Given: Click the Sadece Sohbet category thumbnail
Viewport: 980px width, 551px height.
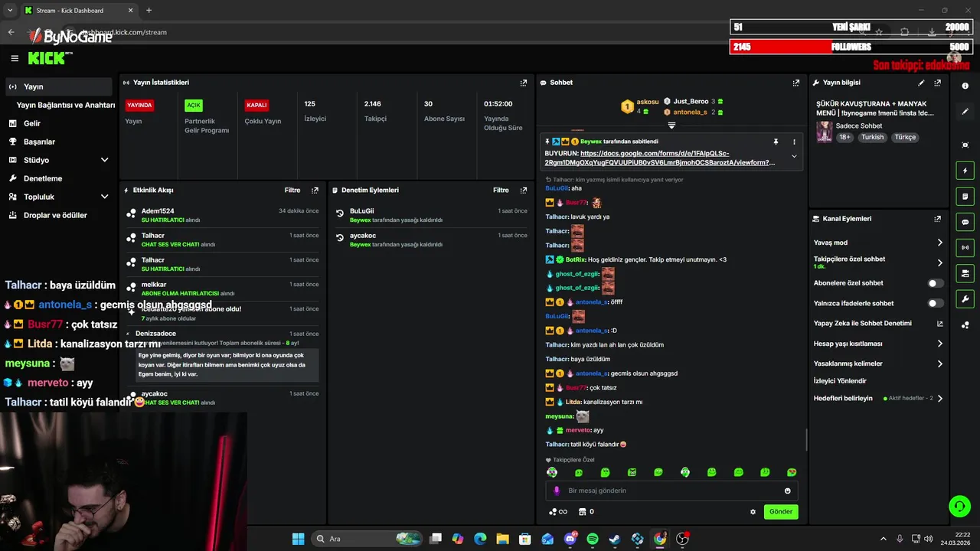Looking at the screenshot, I should pos(824,131).
